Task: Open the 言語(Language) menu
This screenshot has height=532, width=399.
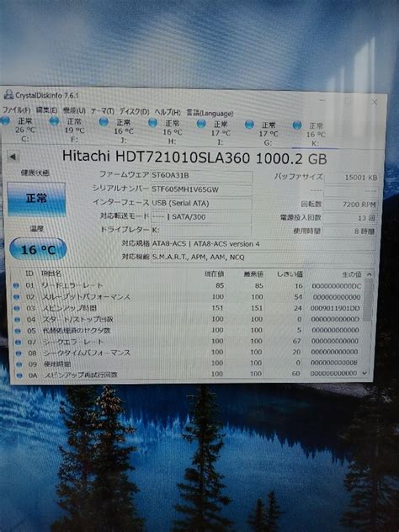Action: click(x=210, y=113)
